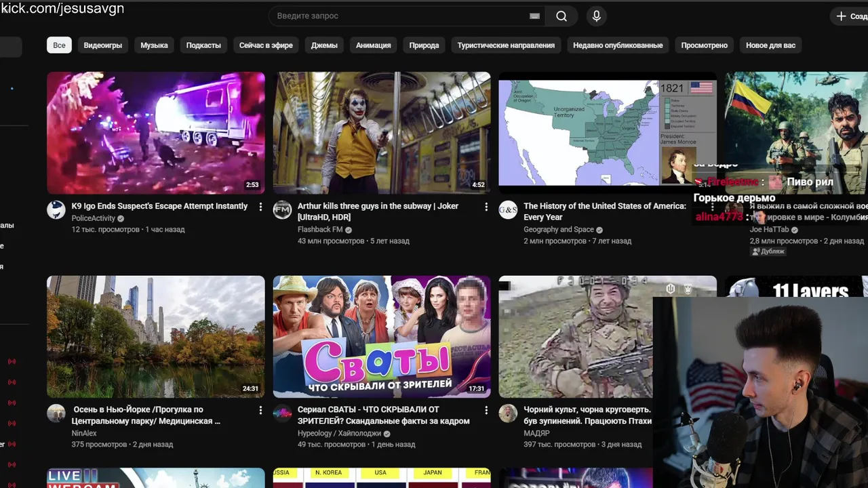Open the on-screen keyboard icon in search box
Image resolution: width=868 pixels, height=488 pixels.
pyautogui.click(x=534, y=16)
